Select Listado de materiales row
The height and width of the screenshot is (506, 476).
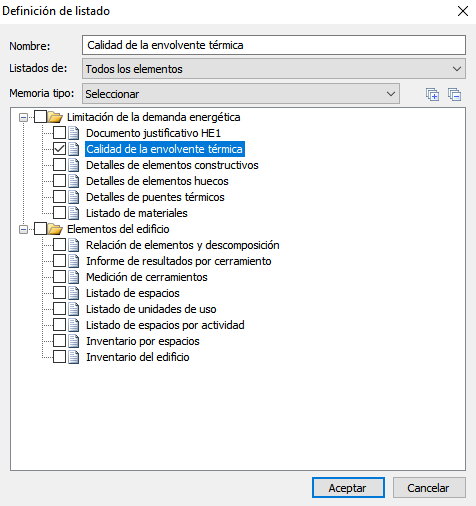click(x=137, y=213)
